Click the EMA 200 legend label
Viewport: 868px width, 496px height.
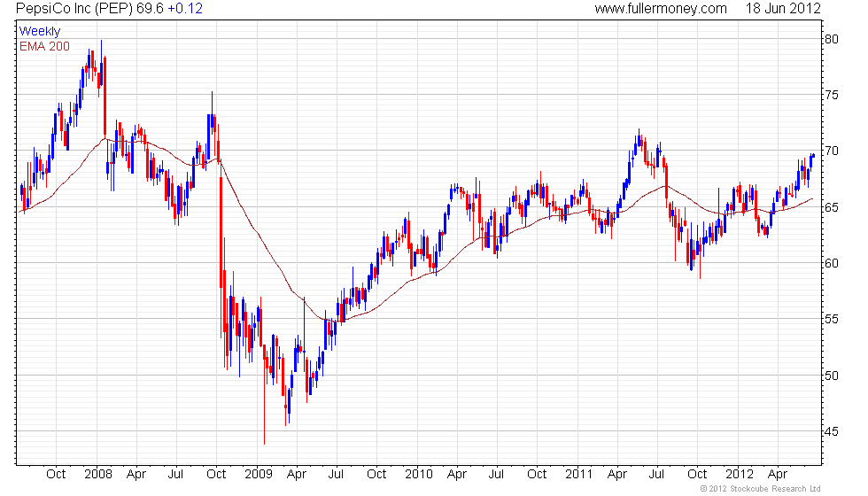(44, 46)
